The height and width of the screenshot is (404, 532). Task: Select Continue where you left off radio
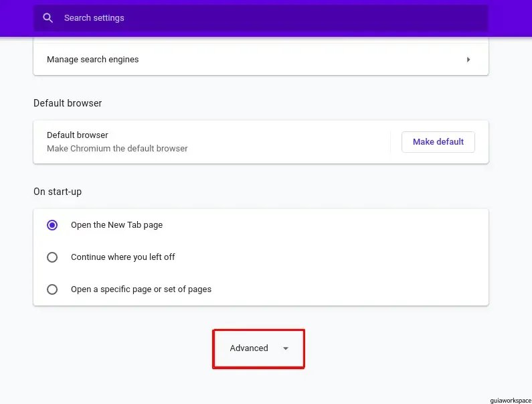(52, 257)
